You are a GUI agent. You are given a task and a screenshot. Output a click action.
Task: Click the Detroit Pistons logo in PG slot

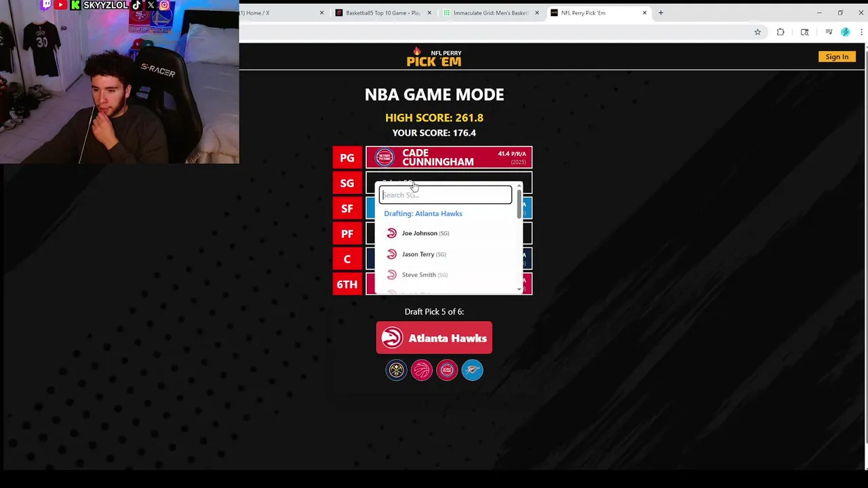[x=384, y=158]
